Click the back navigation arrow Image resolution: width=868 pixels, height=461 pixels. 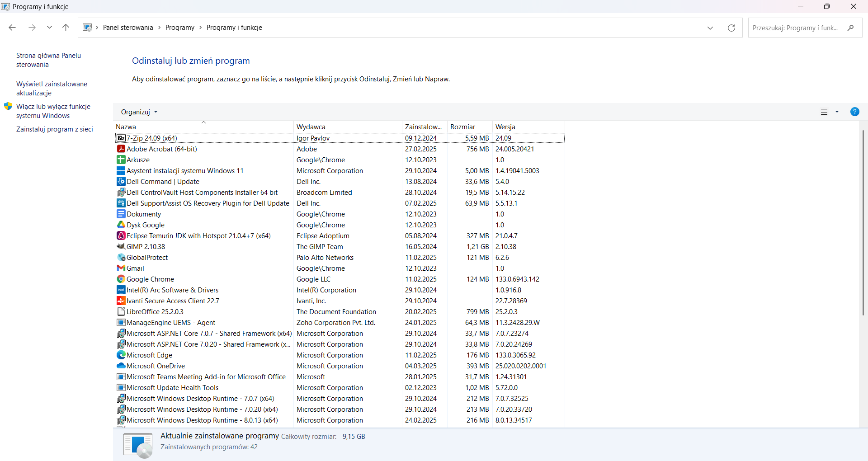click(12, 28)
